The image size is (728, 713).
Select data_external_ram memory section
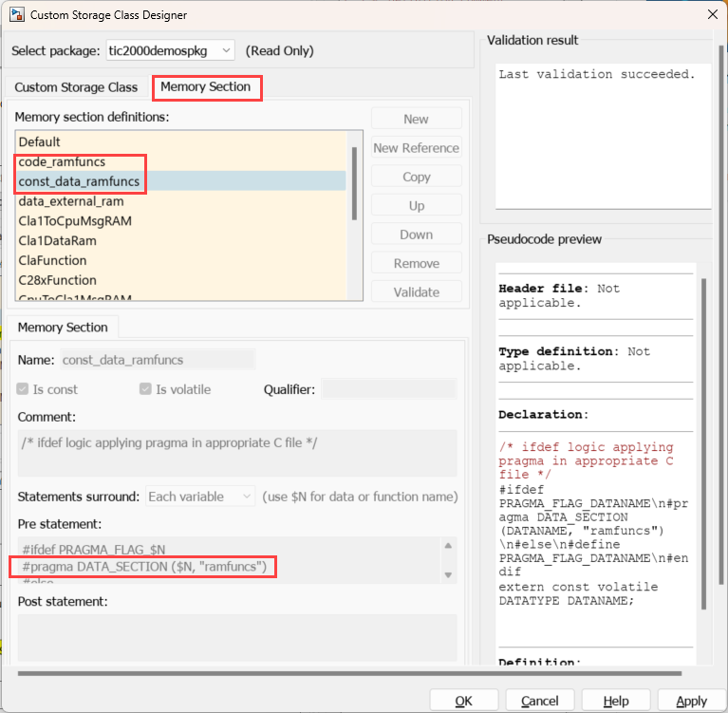click(71, 201)
